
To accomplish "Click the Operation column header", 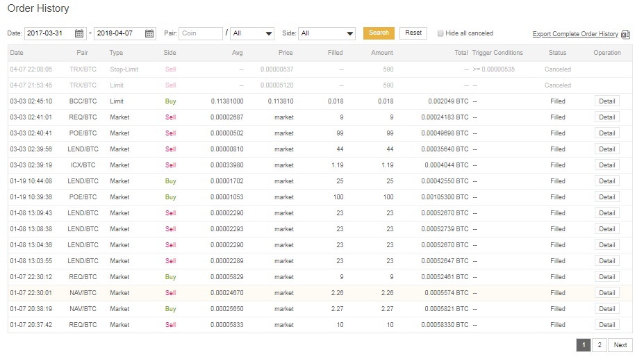I will coord(606,53).
